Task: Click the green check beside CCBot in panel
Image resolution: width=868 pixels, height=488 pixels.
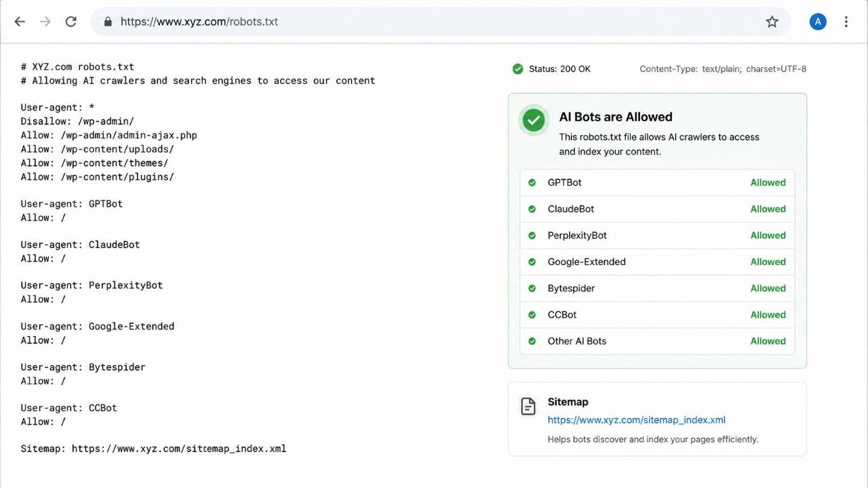Action: coord(532,314)
